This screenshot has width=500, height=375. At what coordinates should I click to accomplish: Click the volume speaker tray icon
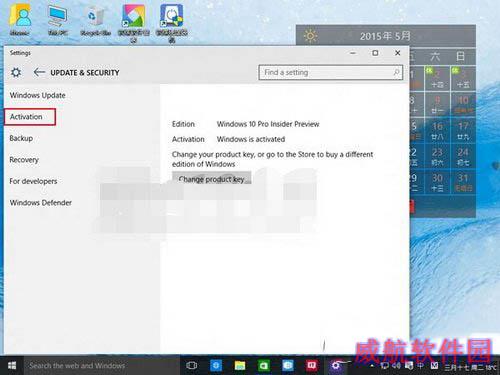tap(396, 366)
